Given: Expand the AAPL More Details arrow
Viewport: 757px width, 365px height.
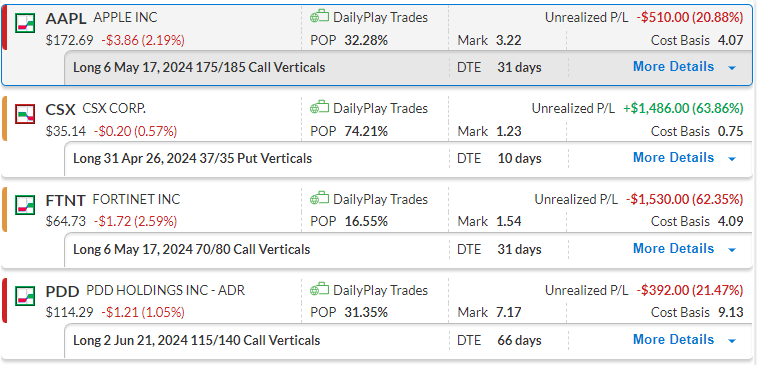Looking at the screenshot, I should (732, 68).
